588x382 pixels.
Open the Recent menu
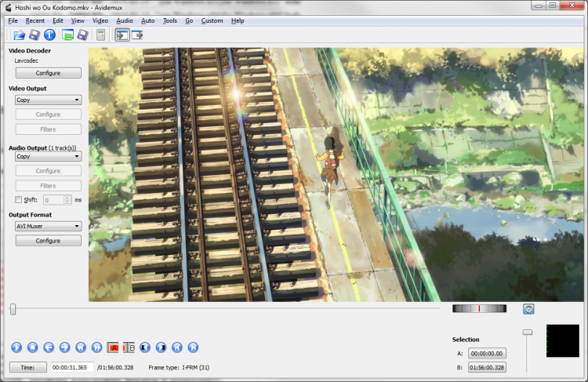pos(34,20)
